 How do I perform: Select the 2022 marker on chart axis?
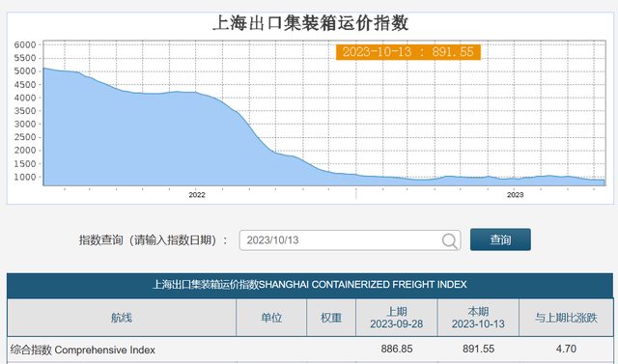point(197,195)
